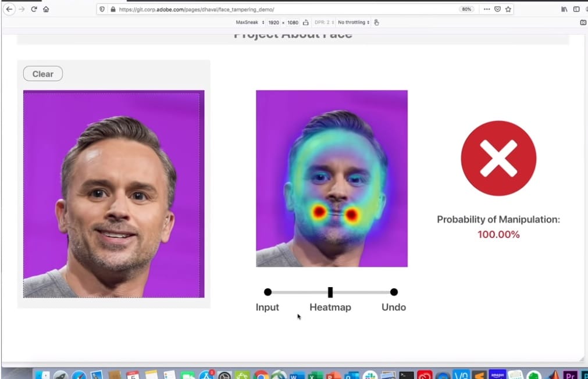588x379 pixels.
Task: Open the browser home page icon
Action: pos(46,9)
